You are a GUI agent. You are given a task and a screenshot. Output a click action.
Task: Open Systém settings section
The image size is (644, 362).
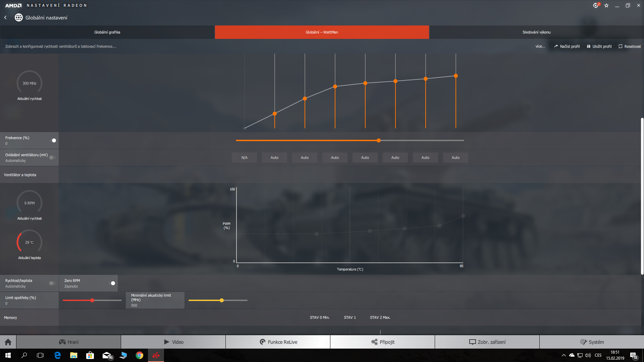click(x=592, y=342)
